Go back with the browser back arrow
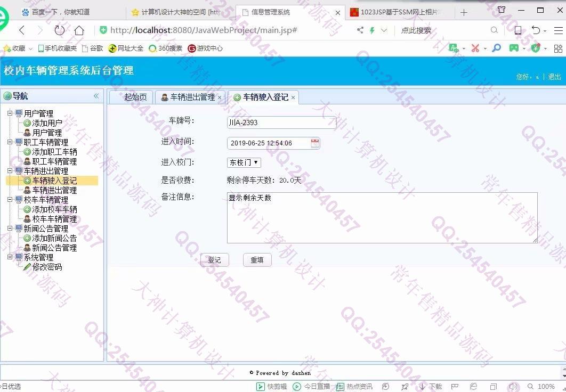This screenshot has height=392, width=566. tap(22, 31)
